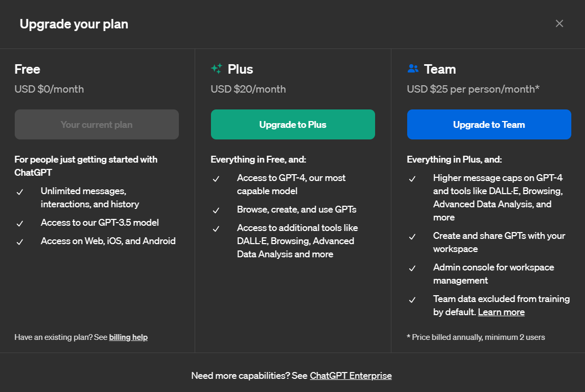The image size is (585, 392).
Task: Click the Plus sparkle icon
Action: (216, 68)
